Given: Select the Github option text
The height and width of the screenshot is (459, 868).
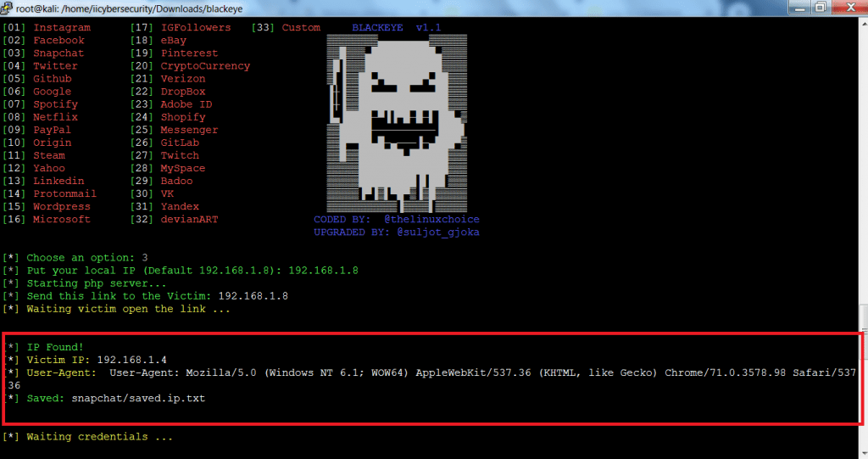Looking at the screenshot, I should click(52, 78).
